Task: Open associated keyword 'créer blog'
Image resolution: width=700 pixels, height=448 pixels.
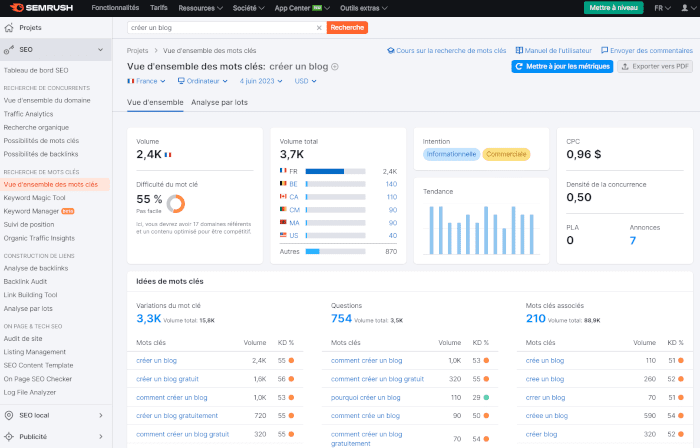Action: [x=541, y=434]
